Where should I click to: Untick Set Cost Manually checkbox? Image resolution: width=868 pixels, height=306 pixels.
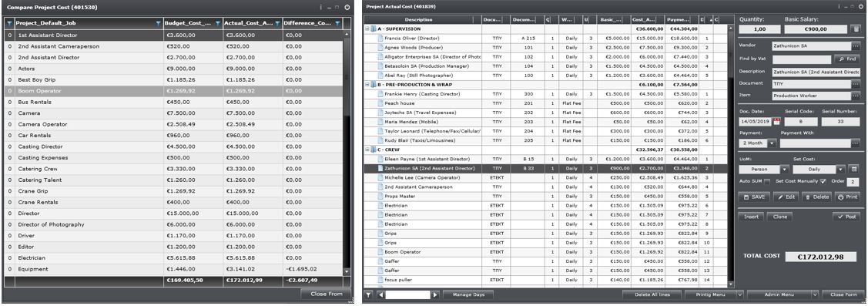823,181
